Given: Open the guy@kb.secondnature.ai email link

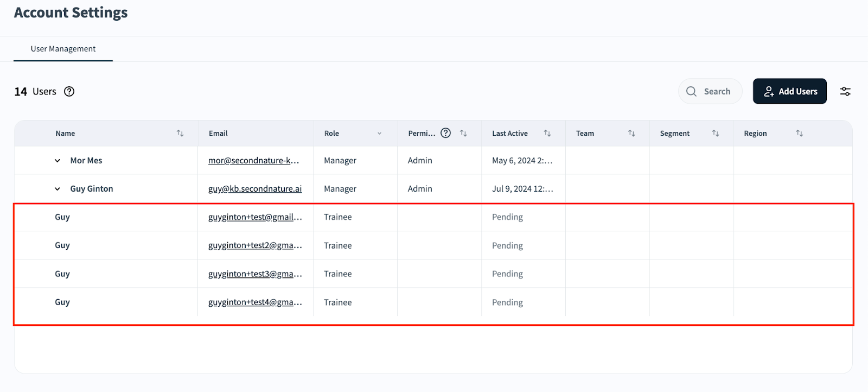Looking at the screenshot, I should click(254, 189).
